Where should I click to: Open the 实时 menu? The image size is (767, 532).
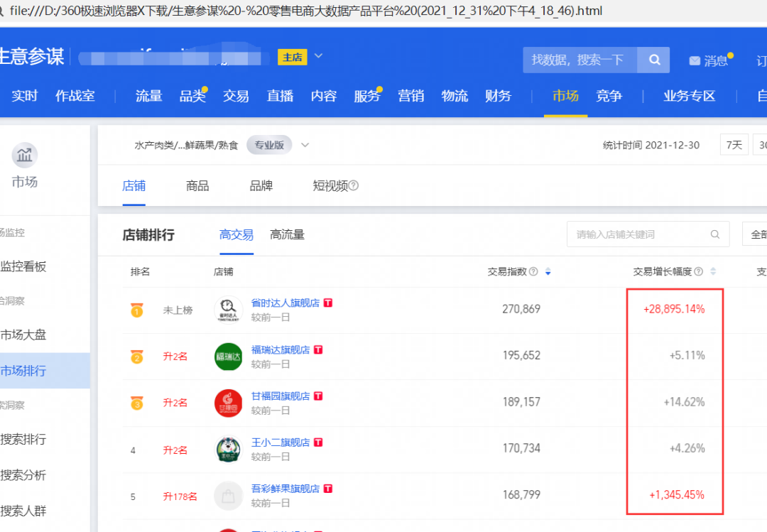point(24,96)
